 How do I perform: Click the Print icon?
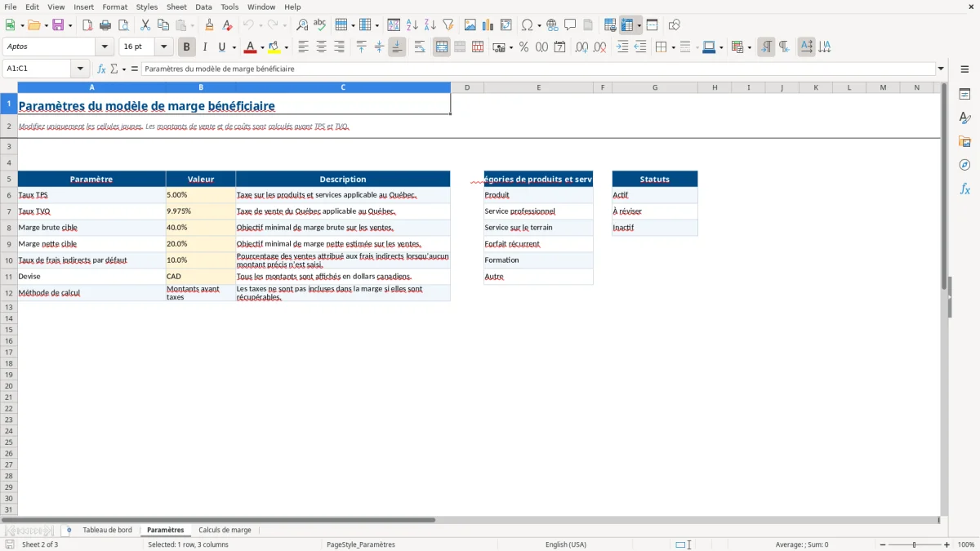point(105,25)
